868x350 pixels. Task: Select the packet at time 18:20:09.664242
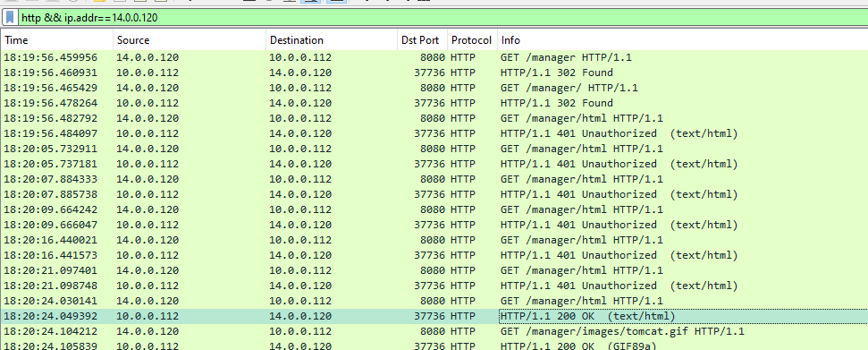[434, 209]
